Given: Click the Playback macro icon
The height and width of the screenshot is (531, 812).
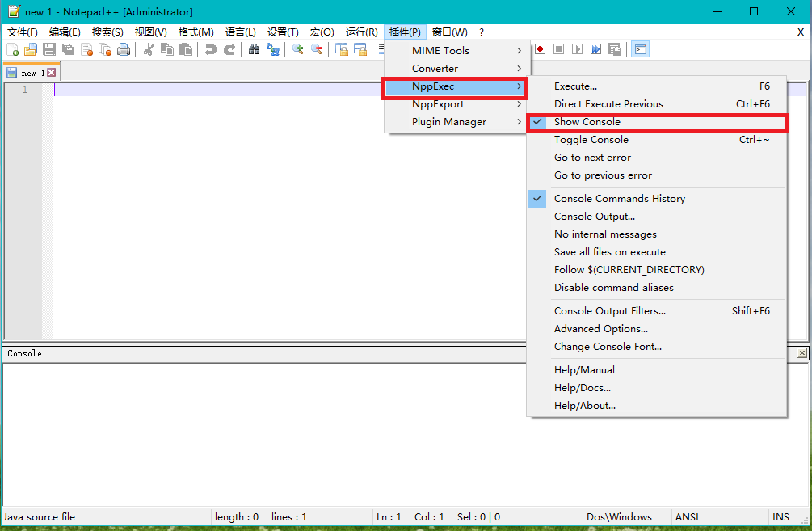Looking at the screenshot, I should click(x=578, y=49).
